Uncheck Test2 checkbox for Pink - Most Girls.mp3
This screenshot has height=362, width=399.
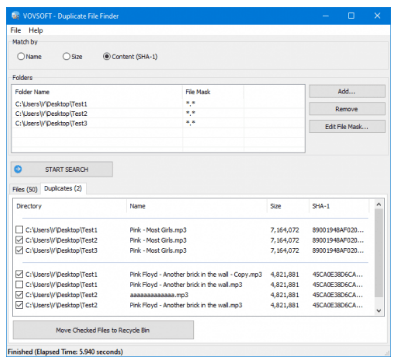tap(19, 240)
